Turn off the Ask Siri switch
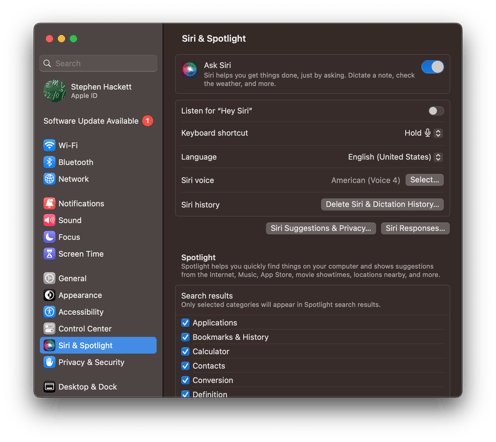This screenshot has width=496, height=442. coord(432,67)
